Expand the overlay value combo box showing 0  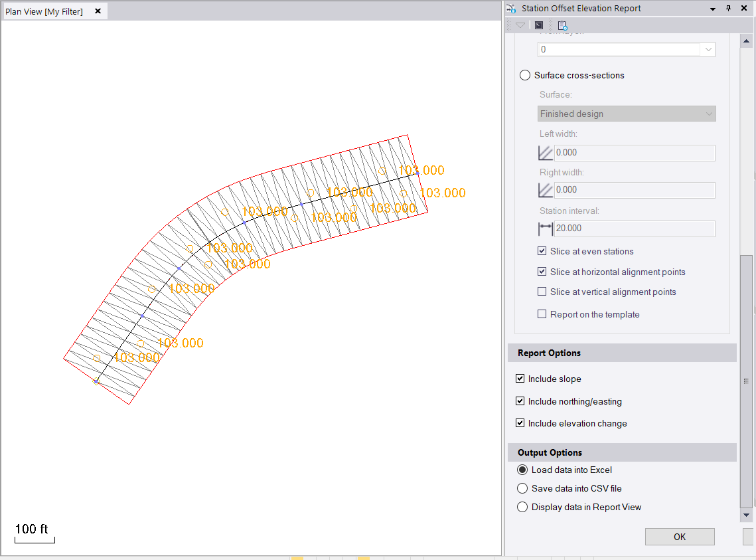point(708,49)
